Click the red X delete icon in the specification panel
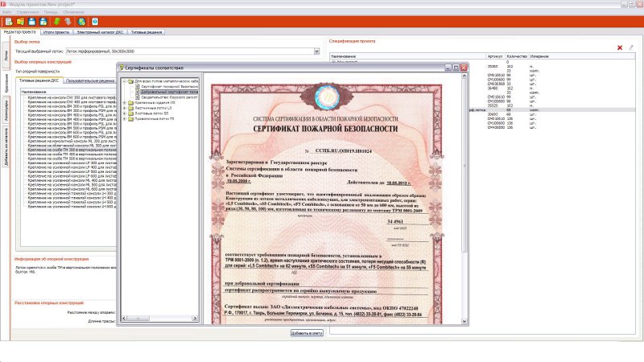The height and width of the screenshot is (362, 644). 619,47
